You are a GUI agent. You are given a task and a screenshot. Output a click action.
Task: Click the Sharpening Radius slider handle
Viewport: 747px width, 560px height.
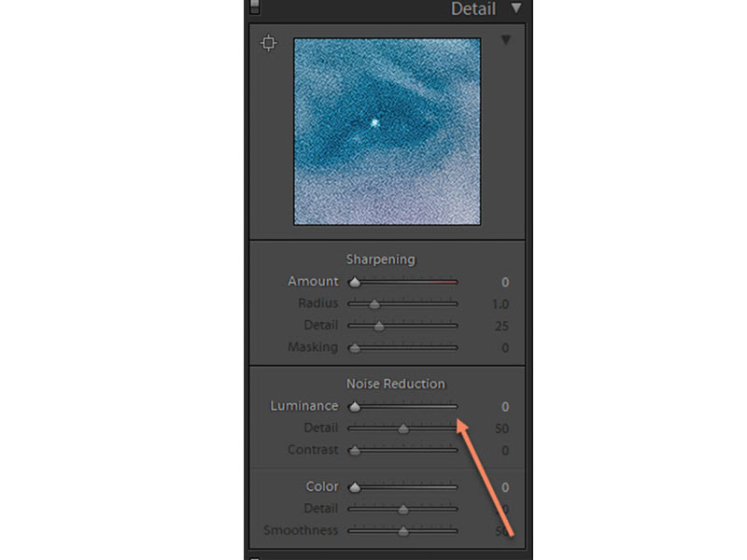[x=374, y=304]
